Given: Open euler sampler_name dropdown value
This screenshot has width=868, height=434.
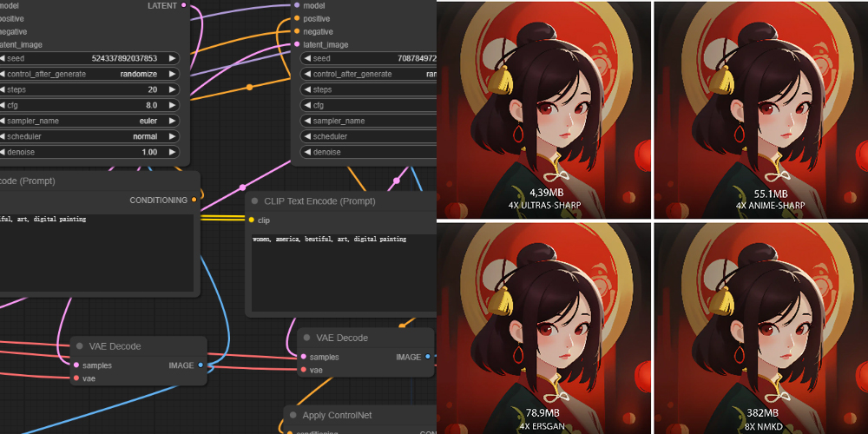Looking at the screenshot, I should [x=148, y=121].
